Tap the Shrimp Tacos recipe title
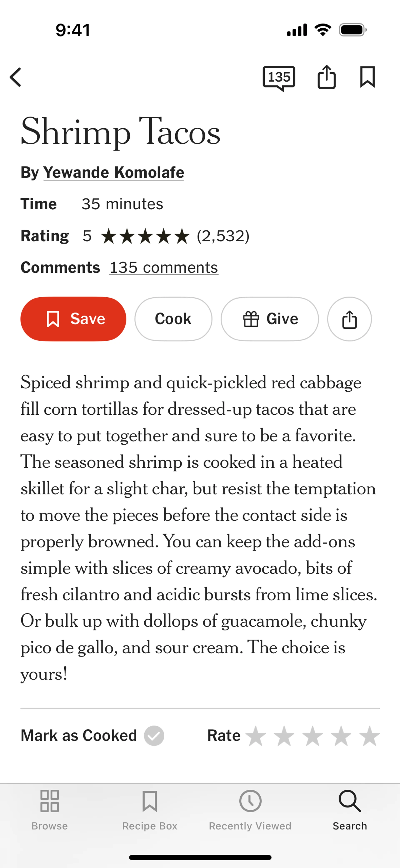400x868 pixels. point(120,132)
